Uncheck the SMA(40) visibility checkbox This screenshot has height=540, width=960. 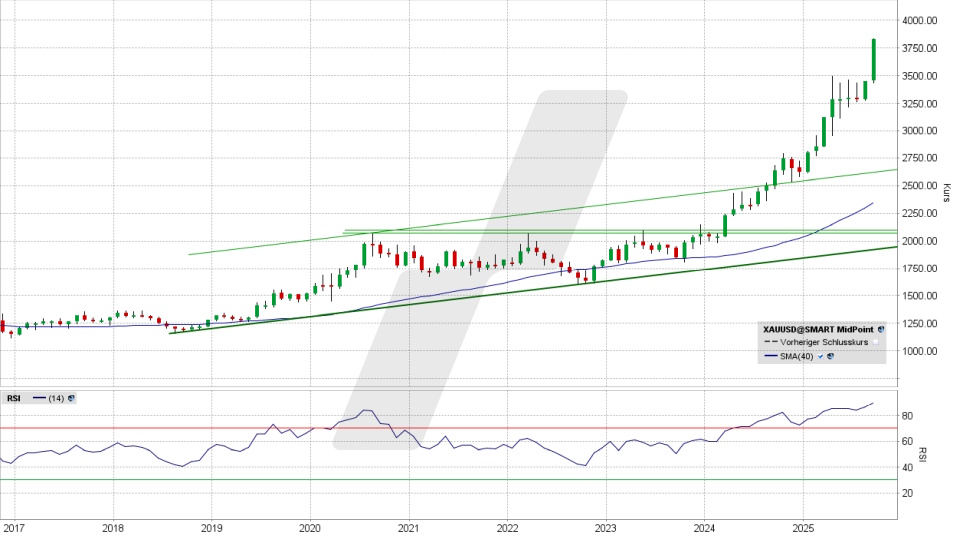[x=821, y=356]
